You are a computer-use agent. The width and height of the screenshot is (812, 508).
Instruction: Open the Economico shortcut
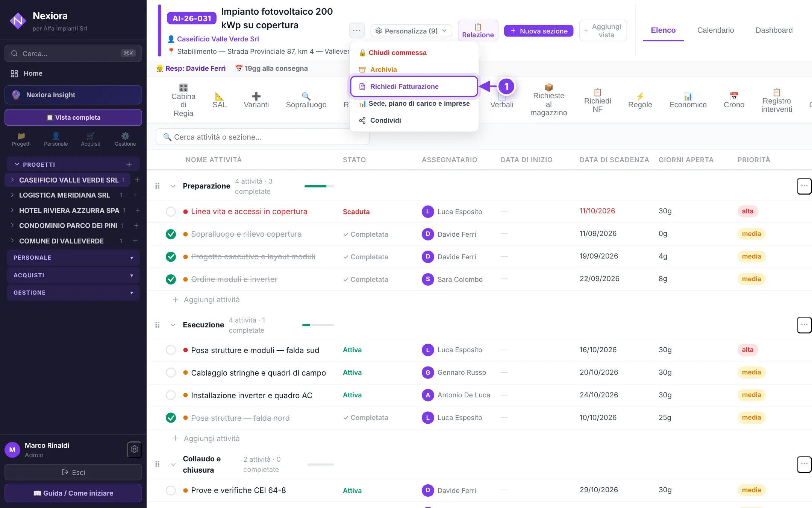click(x=688, y=100)
